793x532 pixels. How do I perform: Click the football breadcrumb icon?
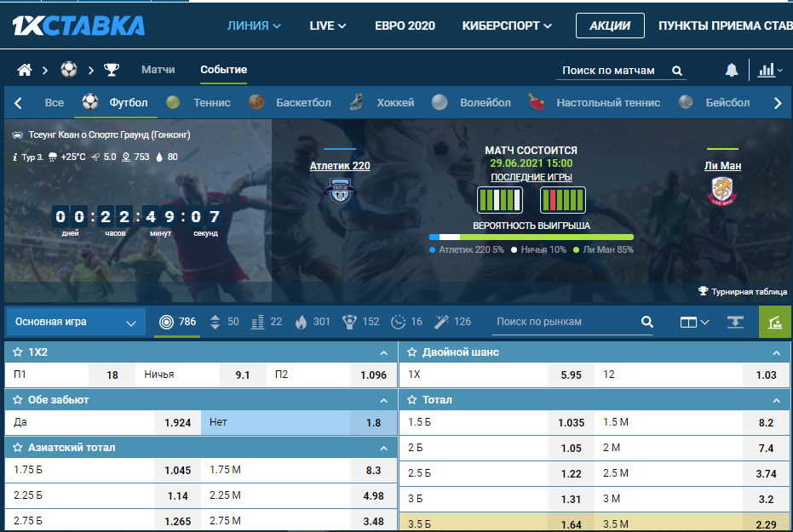click(x=69, y=69)
